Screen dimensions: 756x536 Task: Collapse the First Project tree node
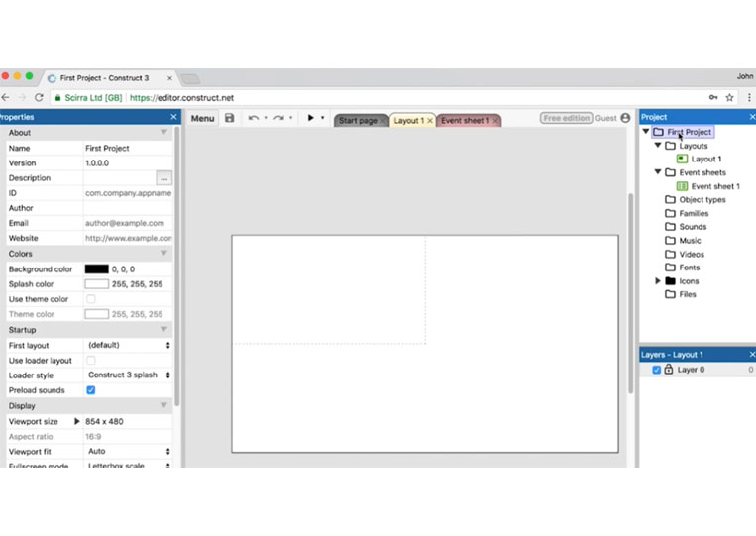point(646,131)
